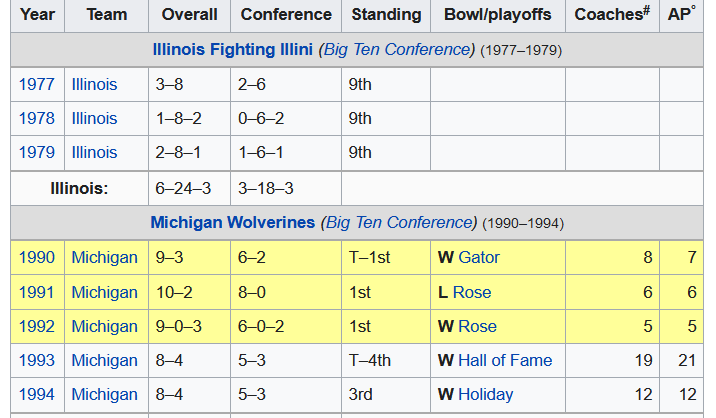
Task: Click Big Ten Conference link beside Fighting Illini
Action: [396, 49]
